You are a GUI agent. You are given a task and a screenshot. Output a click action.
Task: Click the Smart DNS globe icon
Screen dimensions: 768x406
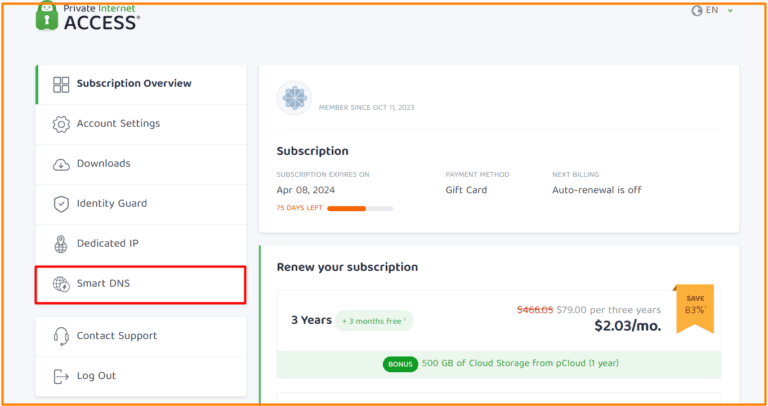point(60,284)
